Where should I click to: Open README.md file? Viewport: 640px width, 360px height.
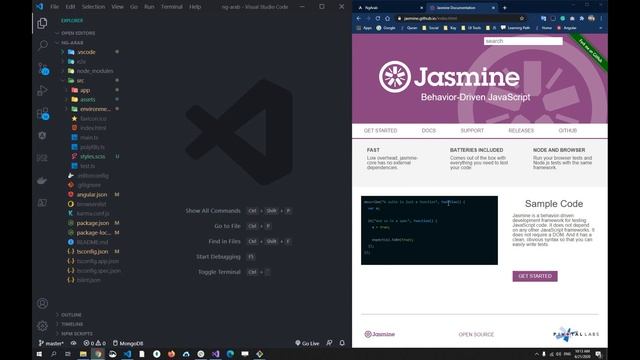(x=92, y=242)
